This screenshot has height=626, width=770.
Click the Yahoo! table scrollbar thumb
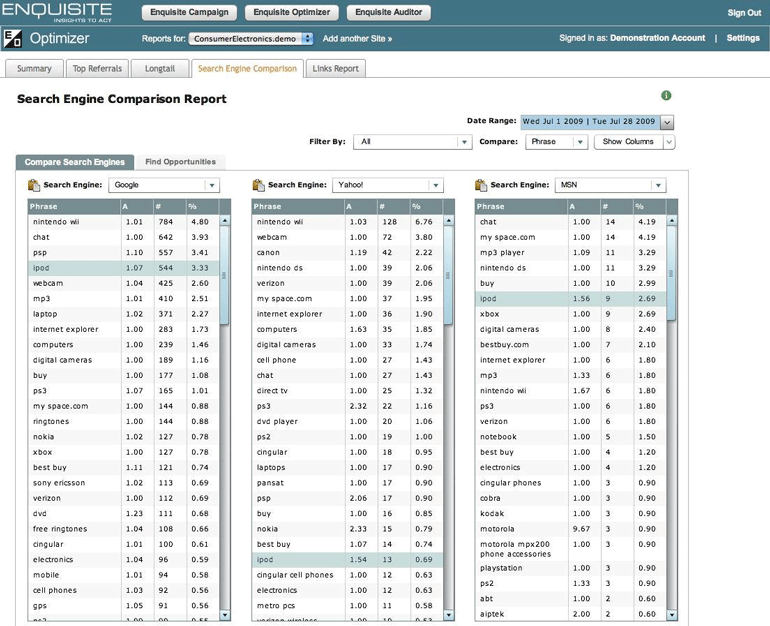(448, 275)
